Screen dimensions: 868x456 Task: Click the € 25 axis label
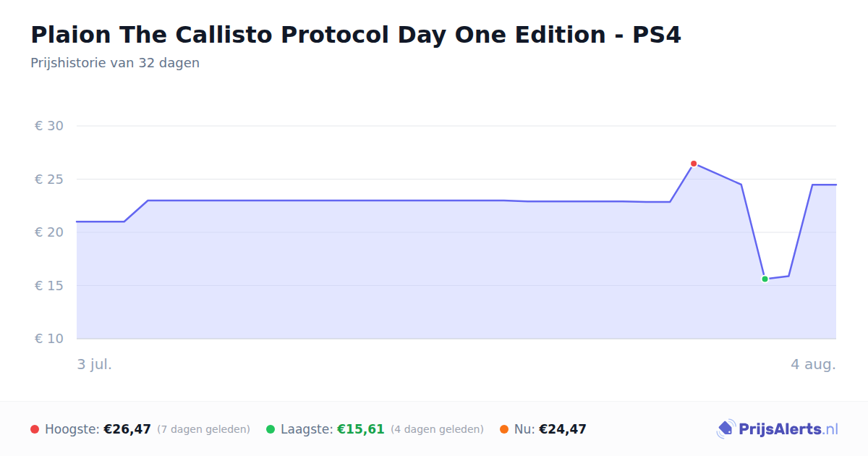49,180
